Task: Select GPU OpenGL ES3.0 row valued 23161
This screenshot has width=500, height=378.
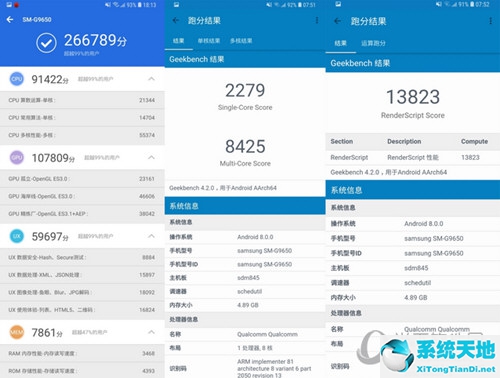Action: click(x=82, y=179)
